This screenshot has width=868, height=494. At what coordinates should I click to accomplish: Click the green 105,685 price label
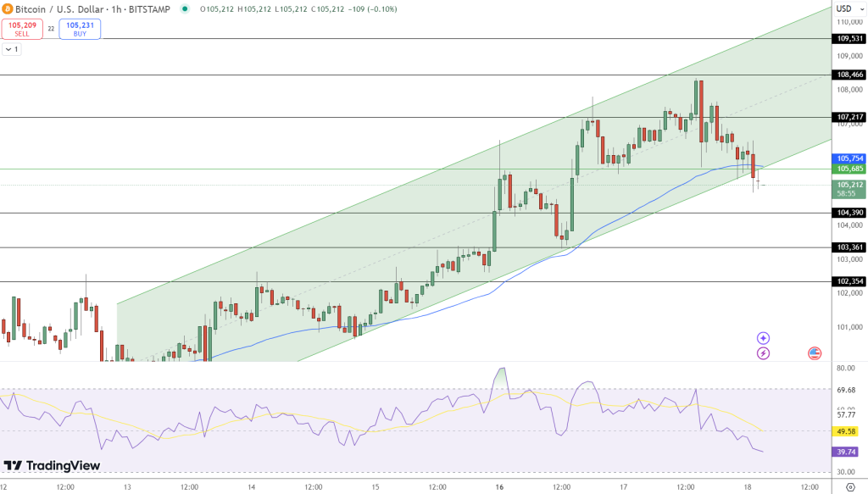849,169
